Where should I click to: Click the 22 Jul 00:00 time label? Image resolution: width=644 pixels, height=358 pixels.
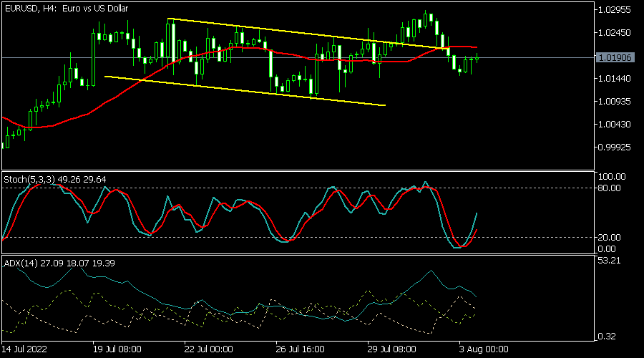[x=209, y=349]
